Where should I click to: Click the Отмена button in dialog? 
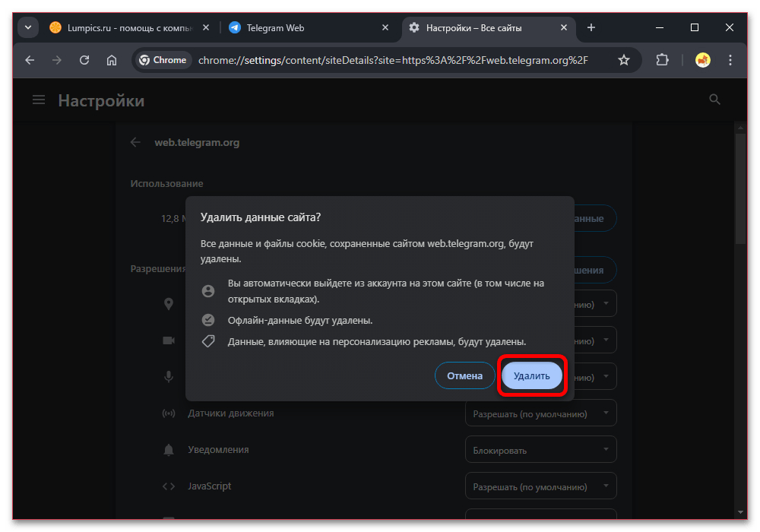(x=464, y=376)
